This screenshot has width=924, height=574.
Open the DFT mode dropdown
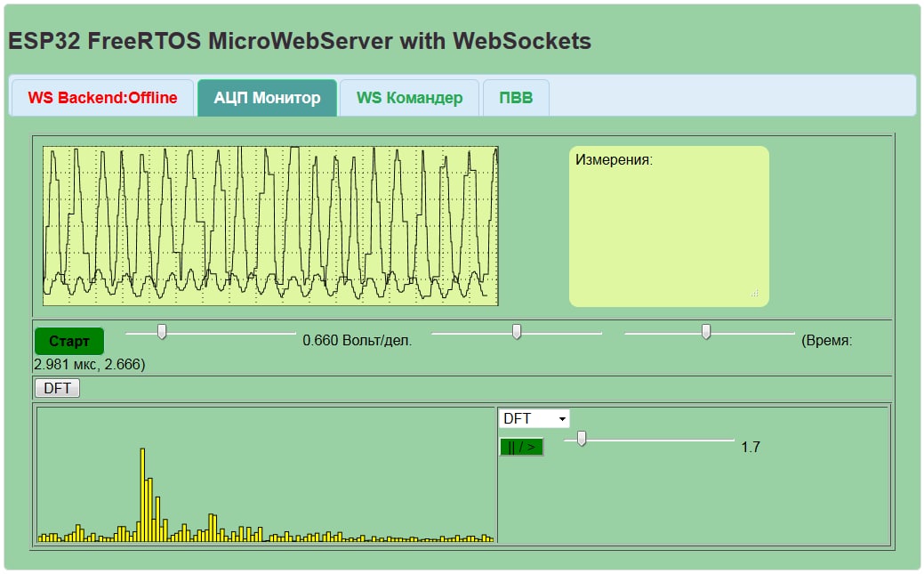pyautogui.click(x=534, y=418)
